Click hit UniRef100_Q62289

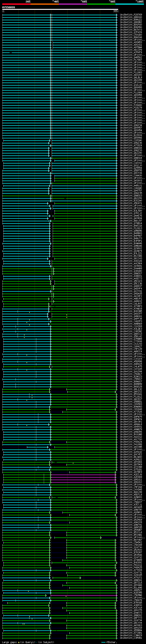point(131,80)
